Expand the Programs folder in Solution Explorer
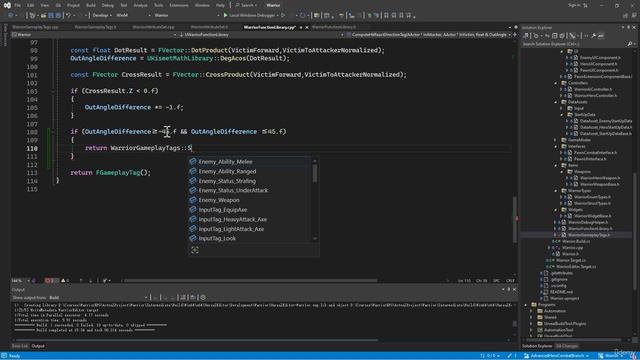The image size is (640, 360). click(x=526, y=304)
